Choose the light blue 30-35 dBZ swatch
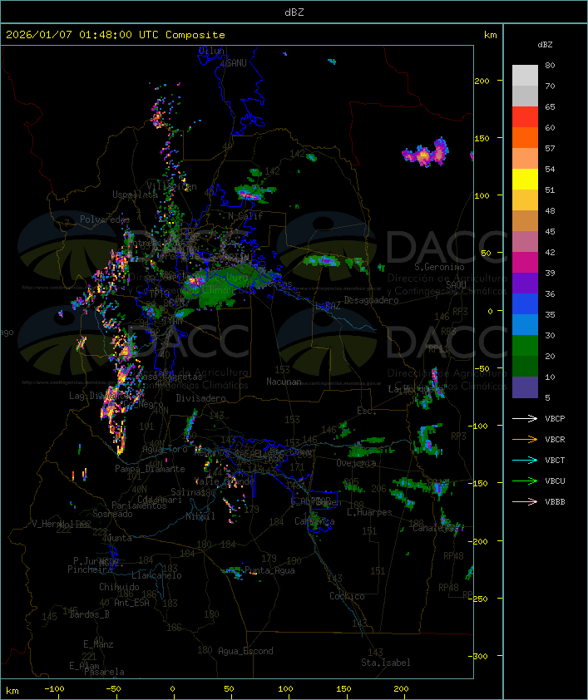 point(525,324)
